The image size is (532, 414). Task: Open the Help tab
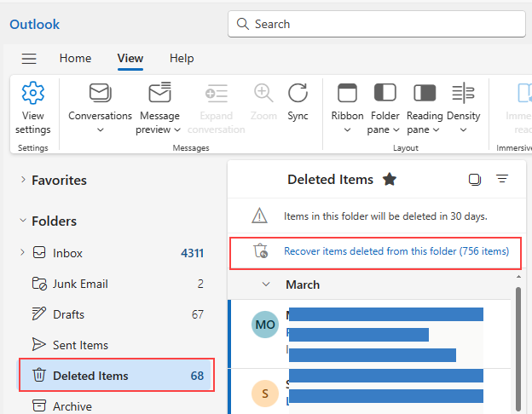182,58
